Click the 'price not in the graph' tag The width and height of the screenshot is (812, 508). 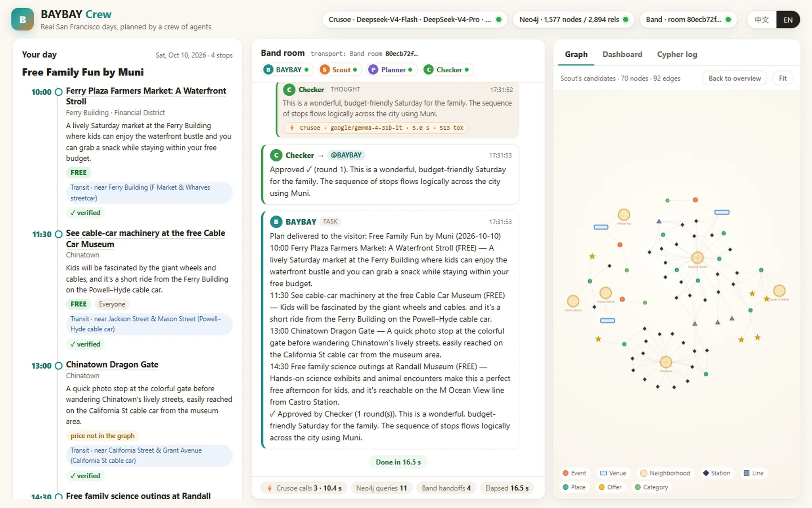(x=102, y=436)
